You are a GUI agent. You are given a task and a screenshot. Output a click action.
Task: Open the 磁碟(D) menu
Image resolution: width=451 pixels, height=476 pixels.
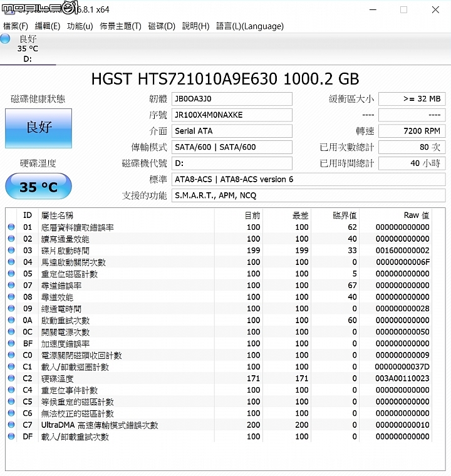162,26
